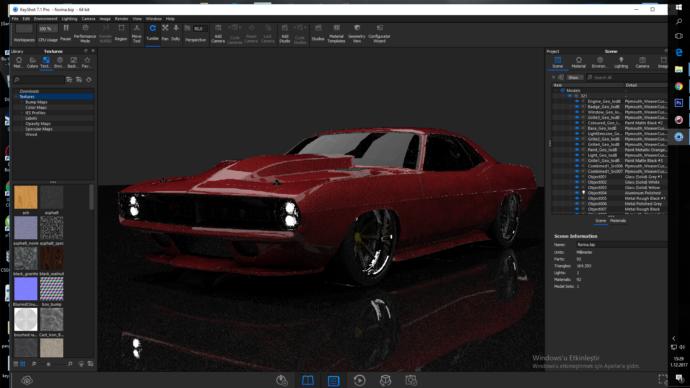
Task: Launch the Configurator Wizard
Action: [x=379, y=33]
